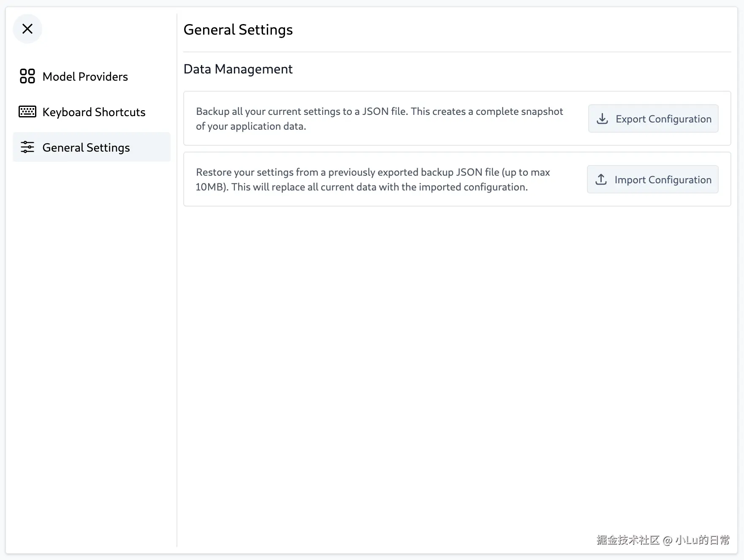
Task: Click the words "Export Configuration" label text
Action: coord(663,119)
